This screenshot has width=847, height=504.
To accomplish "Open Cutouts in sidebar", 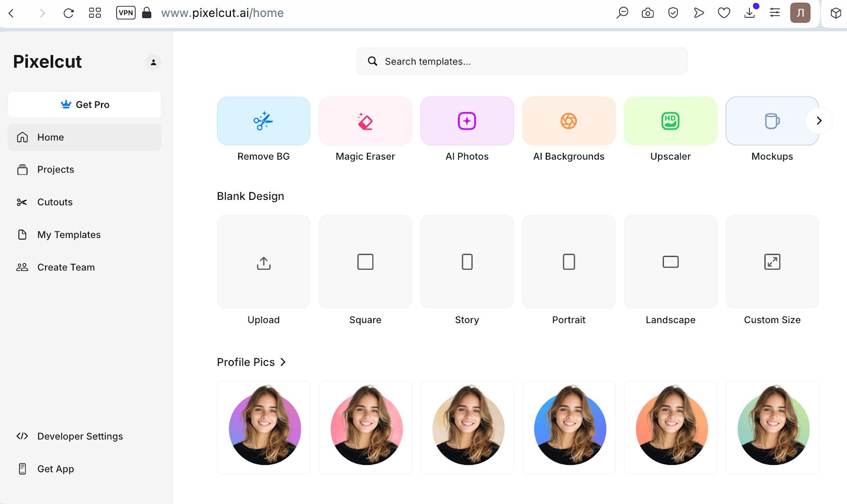I will click(x=85, y=202).
